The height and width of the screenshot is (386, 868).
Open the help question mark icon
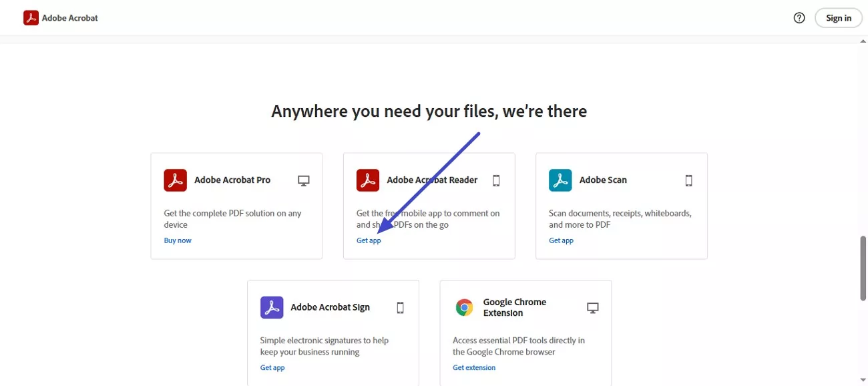[799, 18]
